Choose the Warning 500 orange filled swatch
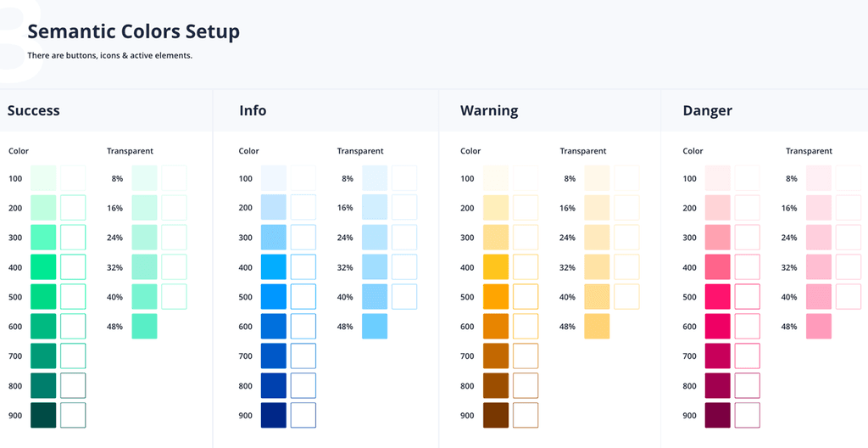This screenshot has width=868, height=448. (x=496, y=297)
